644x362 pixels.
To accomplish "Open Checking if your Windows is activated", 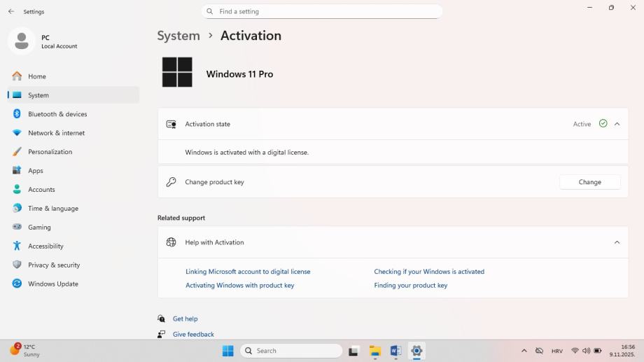I will coord(429,271).
